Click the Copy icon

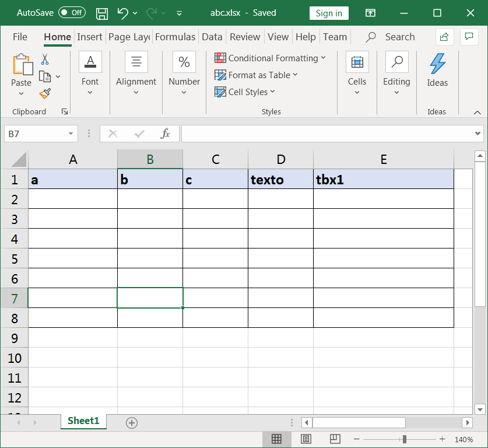(x=45, y=76)
